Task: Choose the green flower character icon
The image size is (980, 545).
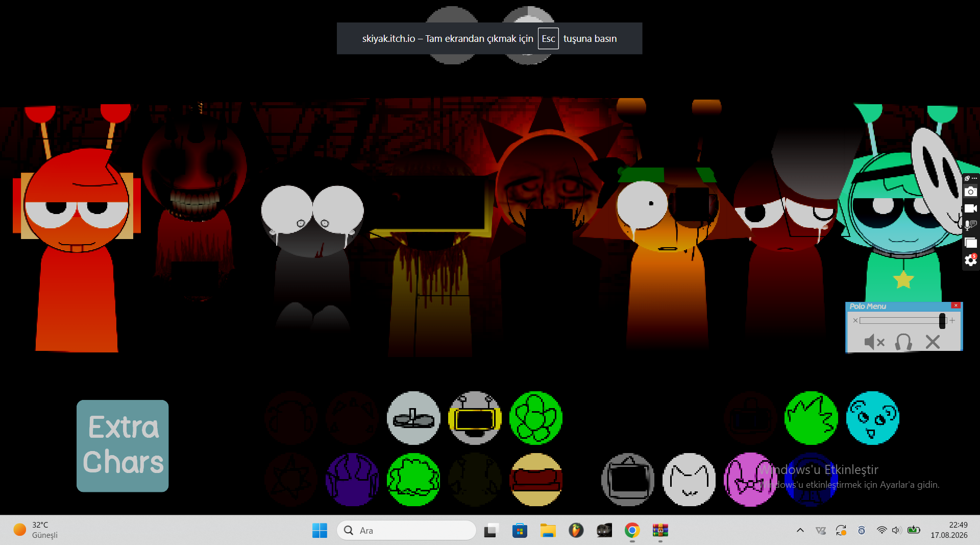Action: pyautogui.click(x=536, y=418)
